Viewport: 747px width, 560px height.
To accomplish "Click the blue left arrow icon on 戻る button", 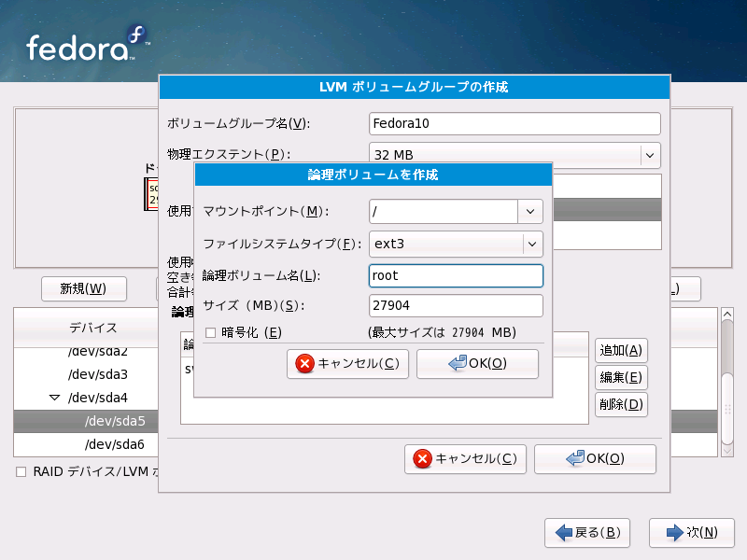I will coord(564,532).
